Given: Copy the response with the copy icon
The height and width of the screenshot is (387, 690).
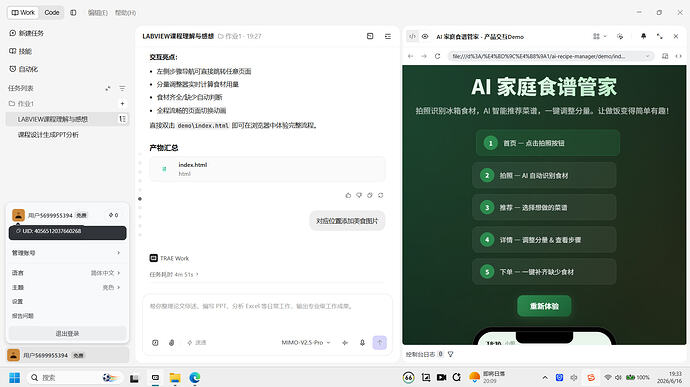Looking at the screenshot, I should [x=370, y=195].
